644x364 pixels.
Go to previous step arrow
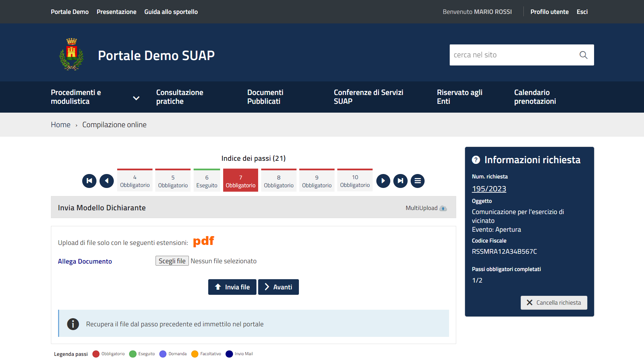(x=107, y=181)
